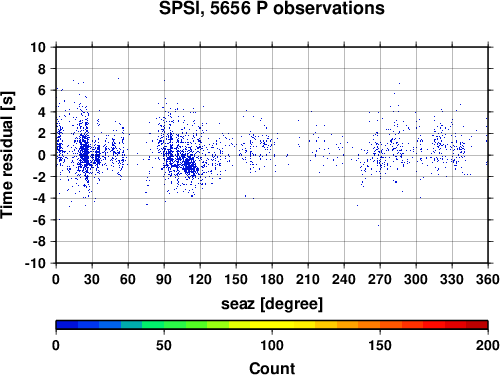Click the Time residual [s] axis label
The height and width of the screenshot is (375, 500).
click(7, 155)
